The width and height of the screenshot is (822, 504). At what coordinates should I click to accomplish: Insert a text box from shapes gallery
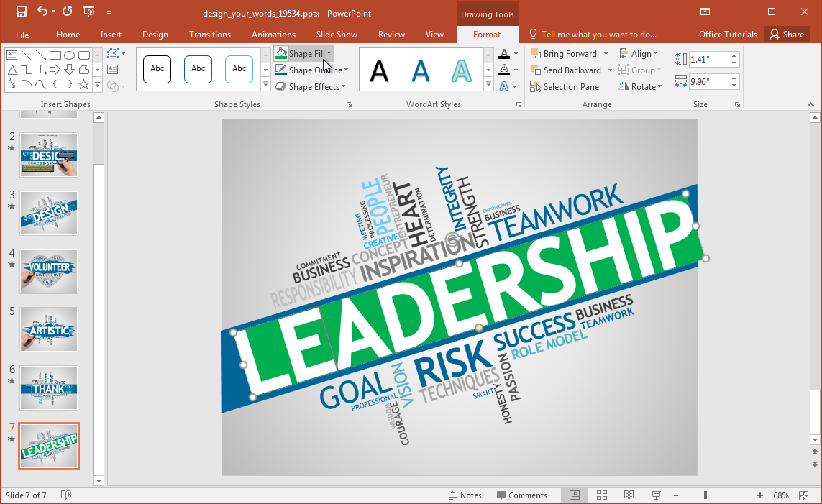(12, 55)
